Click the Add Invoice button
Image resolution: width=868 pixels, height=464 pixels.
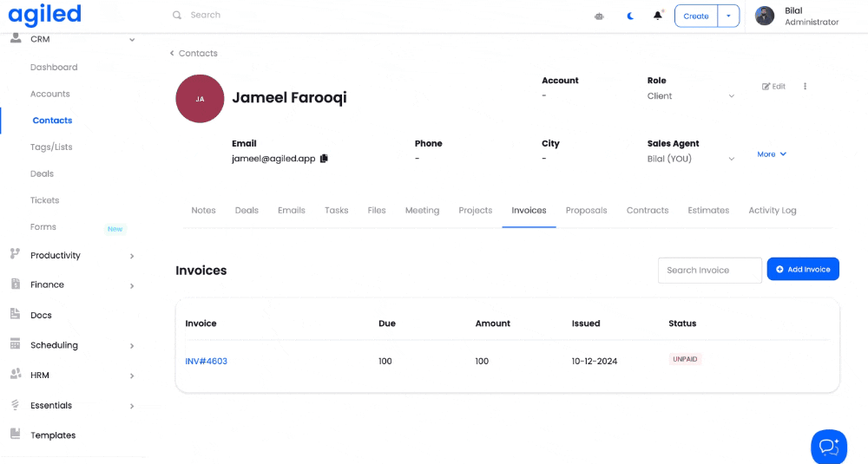803,270
